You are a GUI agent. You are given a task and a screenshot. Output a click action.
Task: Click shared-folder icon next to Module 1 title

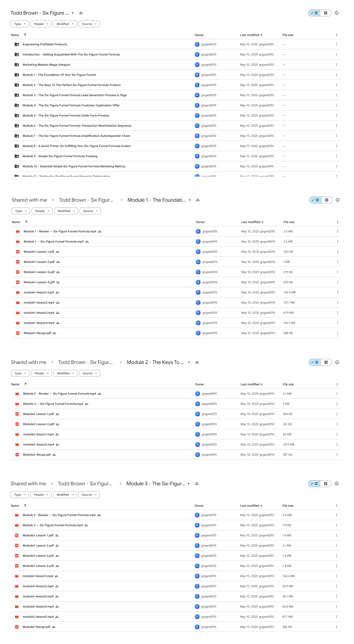click(198, 200)
